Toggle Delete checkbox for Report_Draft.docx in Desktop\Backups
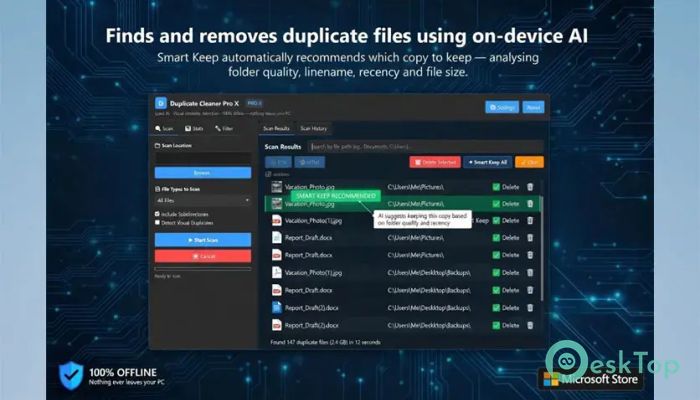 click(496, 290)
